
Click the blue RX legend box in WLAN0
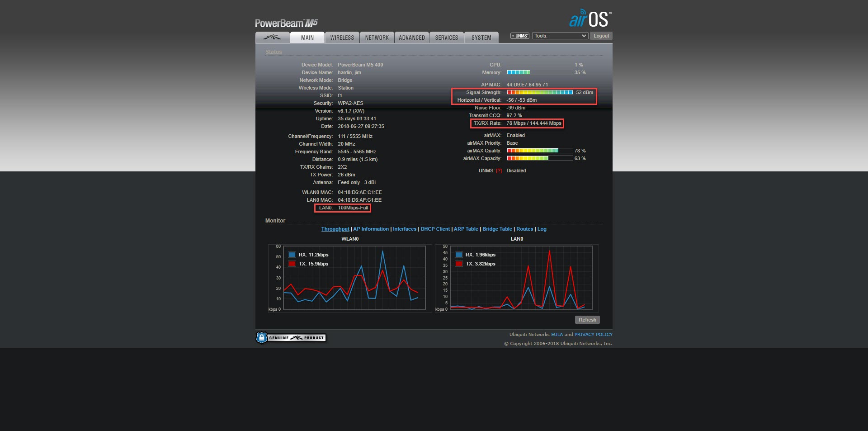pyautogui.click(x=292, y=255)
